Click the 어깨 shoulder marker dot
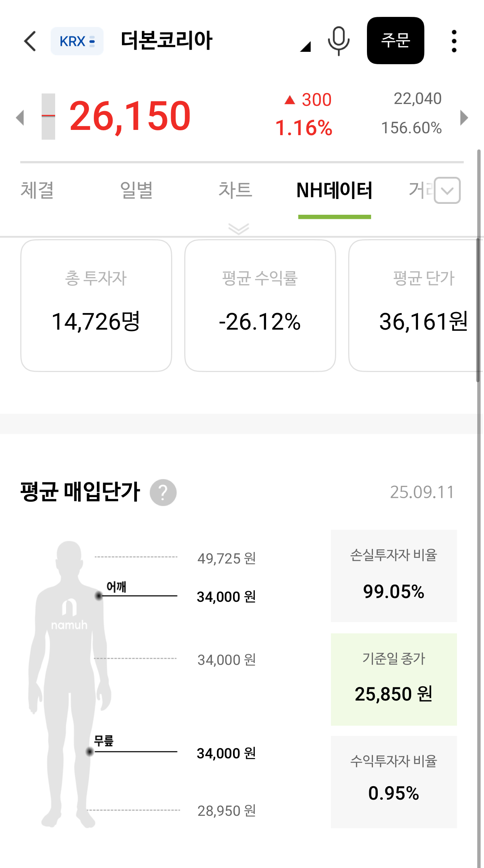 pyautogui.click(x=99, y=596)
